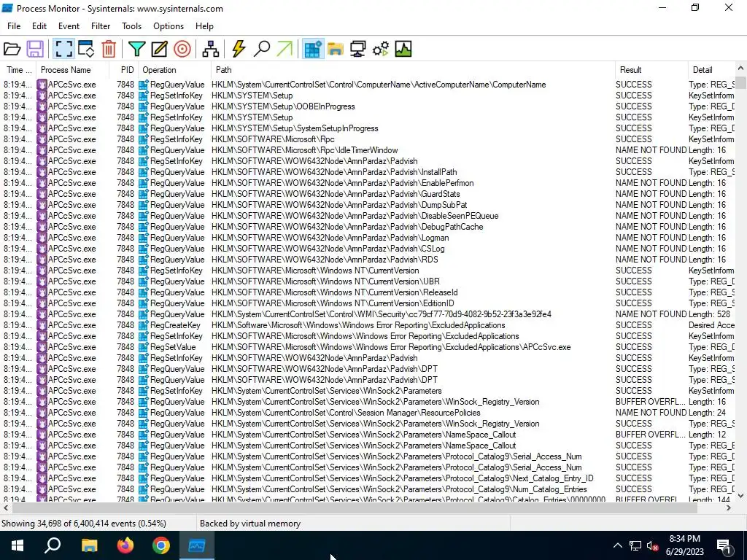Save the capture with the floppy disk icon

coord(35,49)
